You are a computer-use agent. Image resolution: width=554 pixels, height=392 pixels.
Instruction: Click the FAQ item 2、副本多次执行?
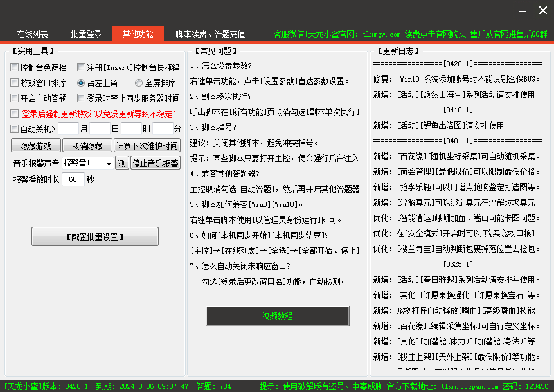pyautogui.click(x=221, y=96)
